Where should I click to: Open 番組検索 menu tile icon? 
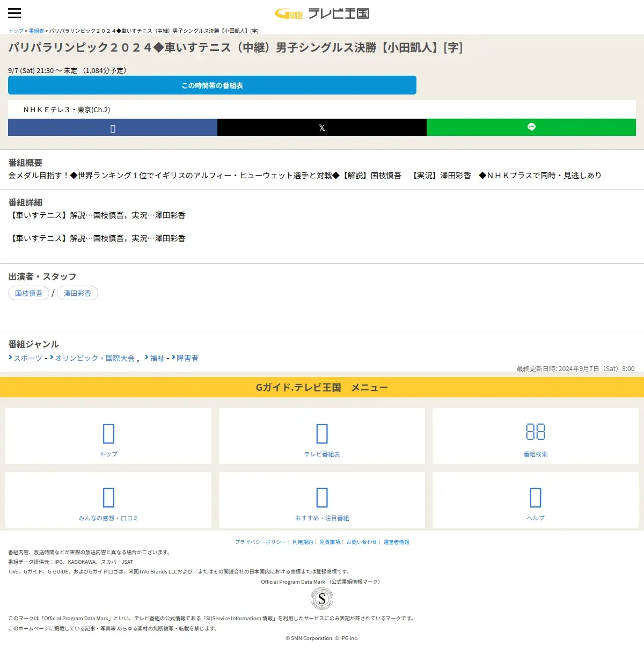click(x=536, y=432)
